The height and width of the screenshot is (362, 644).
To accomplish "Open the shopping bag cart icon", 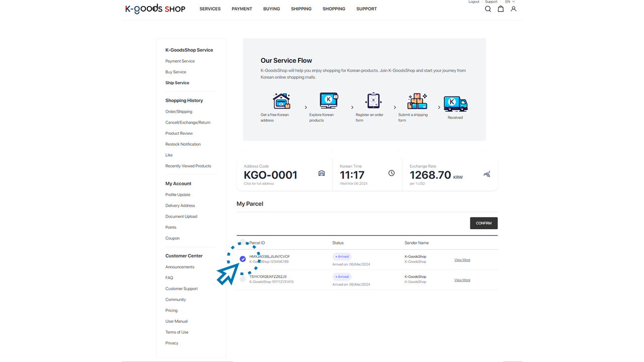I will pyautogui.click(x=501, y=9).
